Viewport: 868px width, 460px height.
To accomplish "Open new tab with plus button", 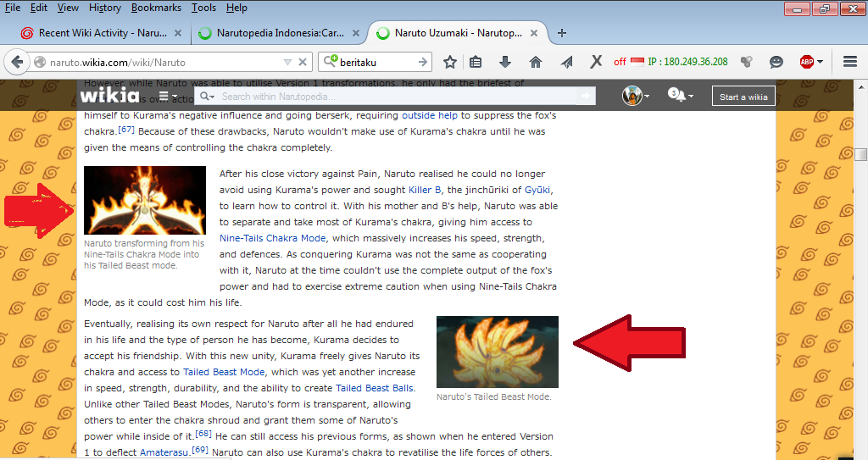I will click(x=562, y=33).
